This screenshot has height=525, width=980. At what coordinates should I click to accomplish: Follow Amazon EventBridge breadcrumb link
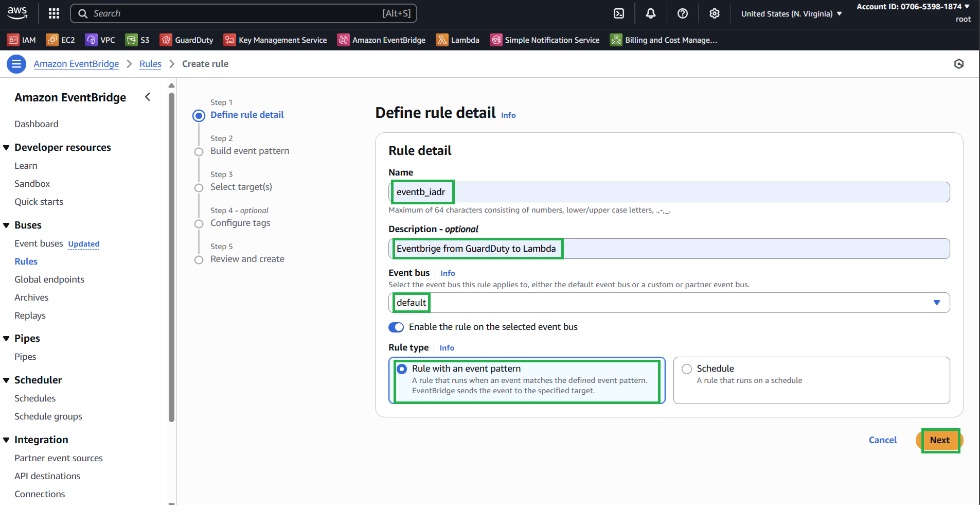pos(76,64)
